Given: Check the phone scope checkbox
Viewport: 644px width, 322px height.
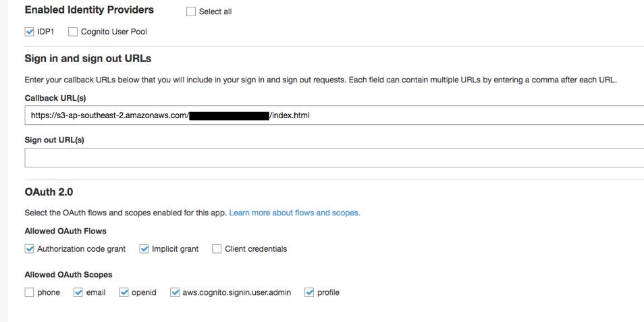Looking at the screenshot, I should point(29,292).
